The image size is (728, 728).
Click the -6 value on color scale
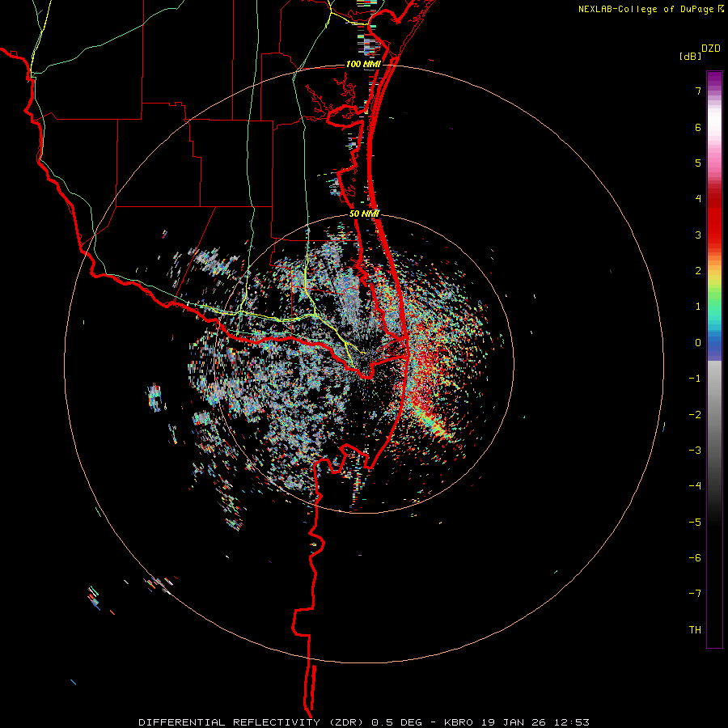click(x=695, y=558)
